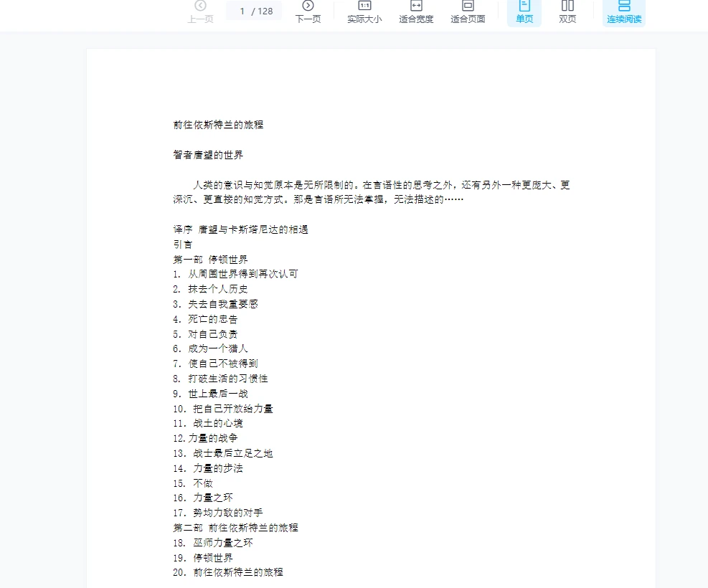708x588 pixels.
Task: Switch to single page mode (单页)
Action: coord(524,12)
